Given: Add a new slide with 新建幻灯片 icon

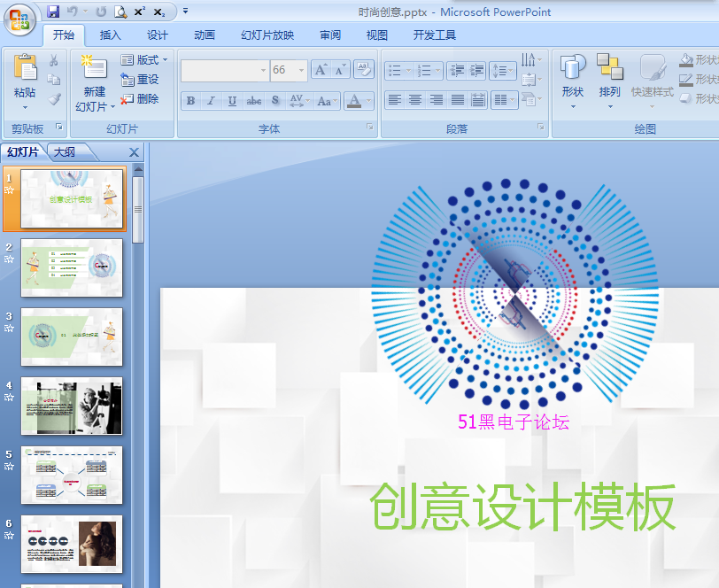Looking at the screenshot, I should 95,67.
